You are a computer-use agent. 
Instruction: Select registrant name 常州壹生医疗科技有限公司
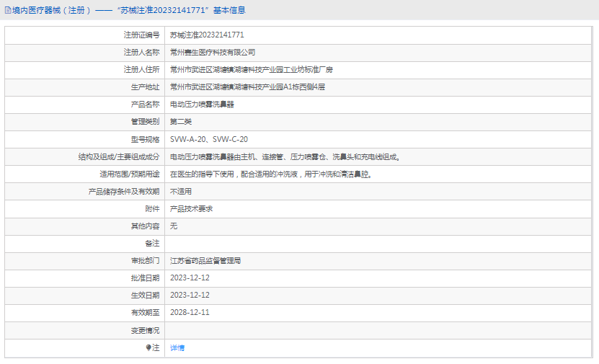[213, 53]
